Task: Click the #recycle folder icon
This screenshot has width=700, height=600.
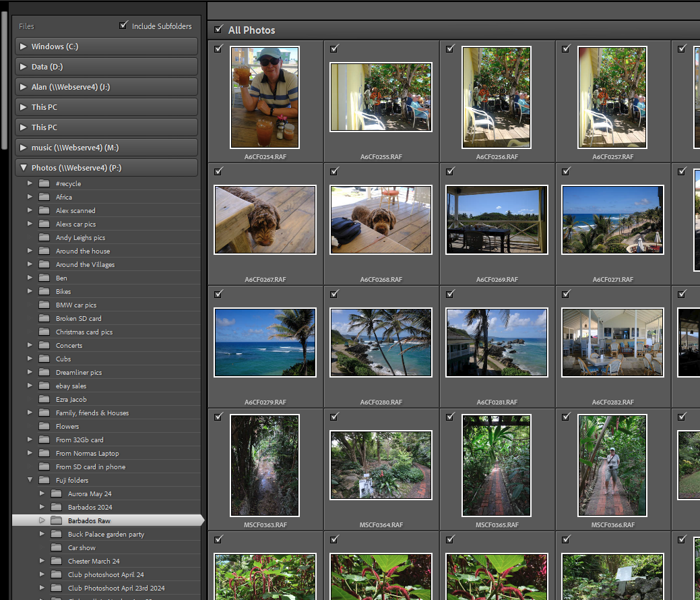Action: (44, 183)
